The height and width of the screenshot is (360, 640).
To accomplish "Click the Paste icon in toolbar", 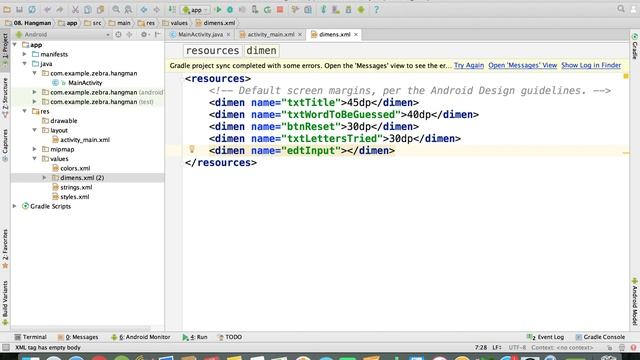I will coord(100,9).
